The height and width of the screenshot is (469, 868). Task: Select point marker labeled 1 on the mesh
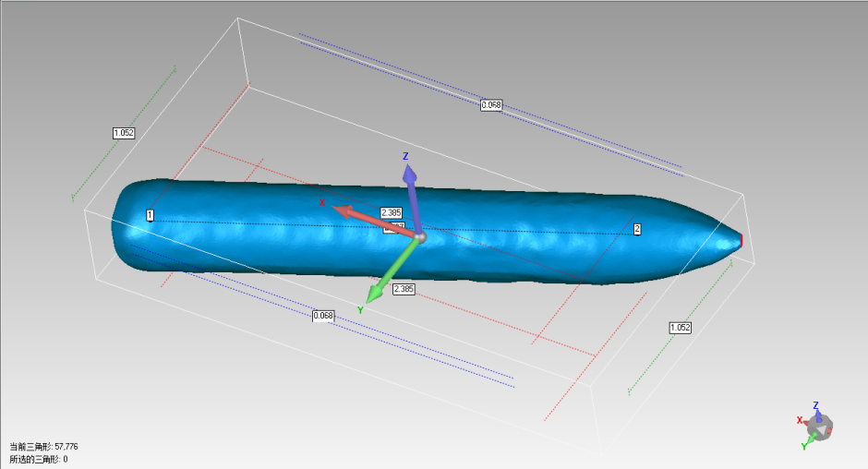point(150,215)
